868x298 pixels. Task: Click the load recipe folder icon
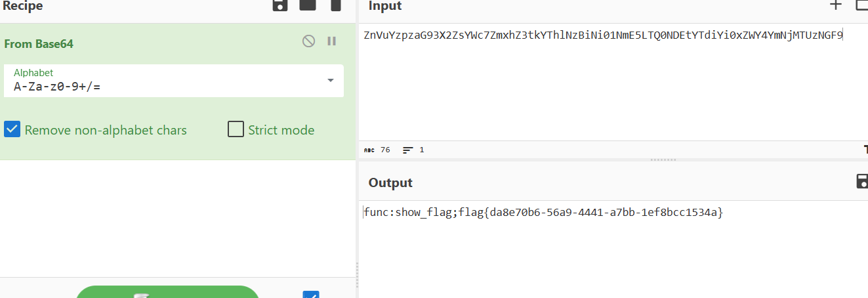(308, 5)
